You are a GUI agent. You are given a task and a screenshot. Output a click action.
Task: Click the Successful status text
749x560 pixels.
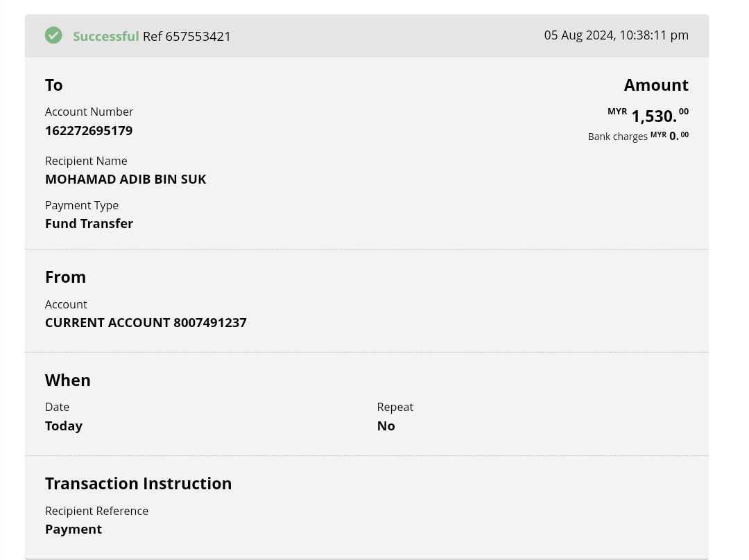(105, 36)
